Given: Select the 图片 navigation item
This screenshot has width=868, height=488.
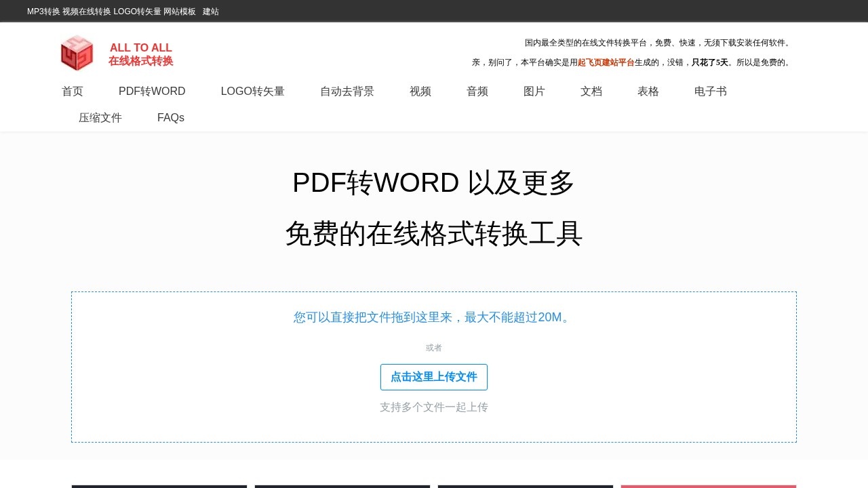Looking at the screenshot, I should point(534,91).
